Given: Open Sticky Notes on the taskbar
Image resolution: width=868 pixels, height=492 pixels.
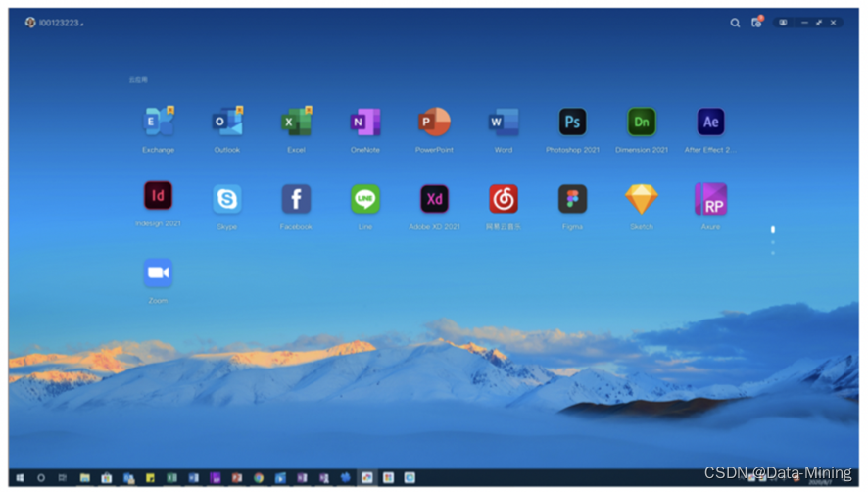Looking at the screenshot, I should (x=150, y=477).
